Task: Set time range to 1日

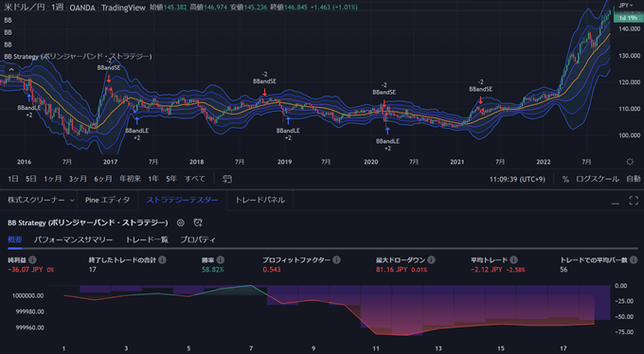Action: click(x=13, y=179)
